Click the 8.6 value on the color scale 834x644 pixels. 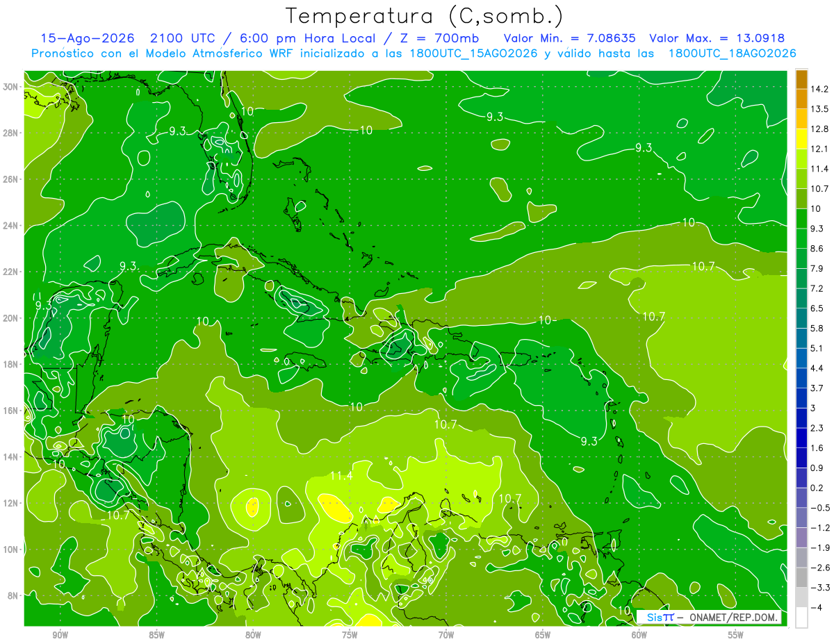tap(817, 249)
